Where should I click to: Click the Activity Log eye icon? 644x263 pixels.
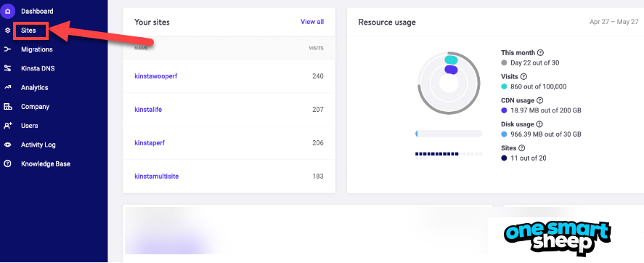point(7,145)
